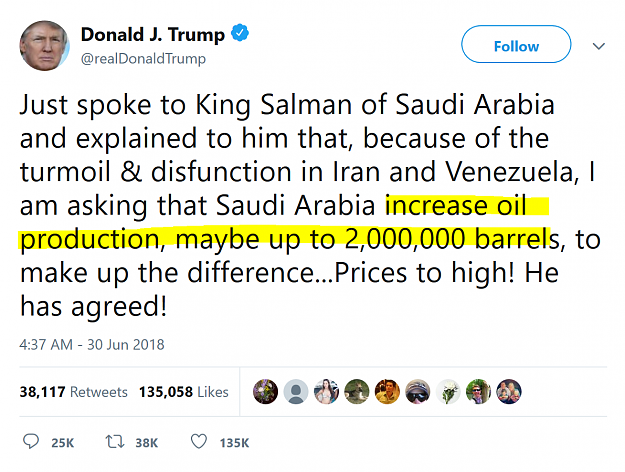Click the retweet arrows icon
This screenshot has width=625, height=472.
(115, 442)
